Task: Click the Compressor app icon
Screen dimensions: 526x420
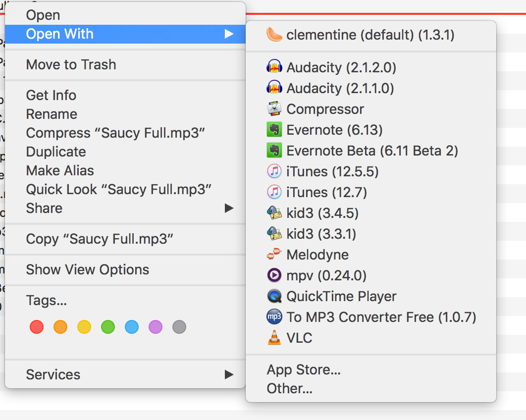Action: [274, 109]
